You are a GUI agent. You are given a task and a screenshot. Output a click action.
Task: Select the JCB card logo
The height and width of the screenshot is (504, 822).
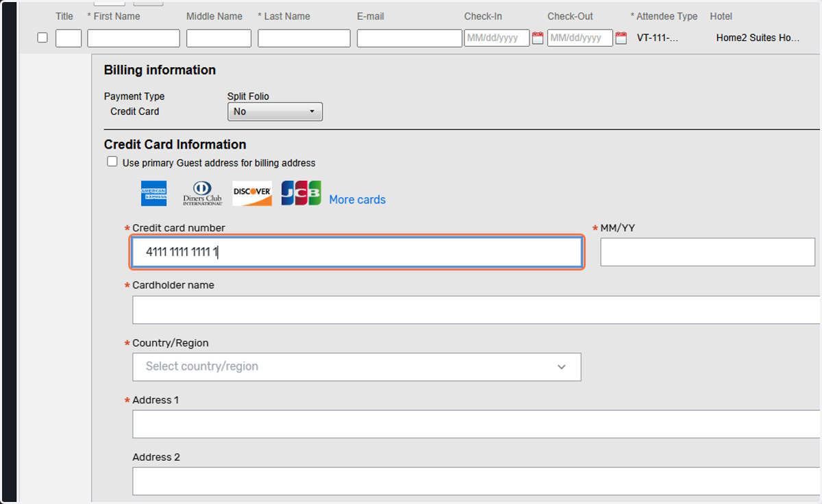(x=301, y=193)
